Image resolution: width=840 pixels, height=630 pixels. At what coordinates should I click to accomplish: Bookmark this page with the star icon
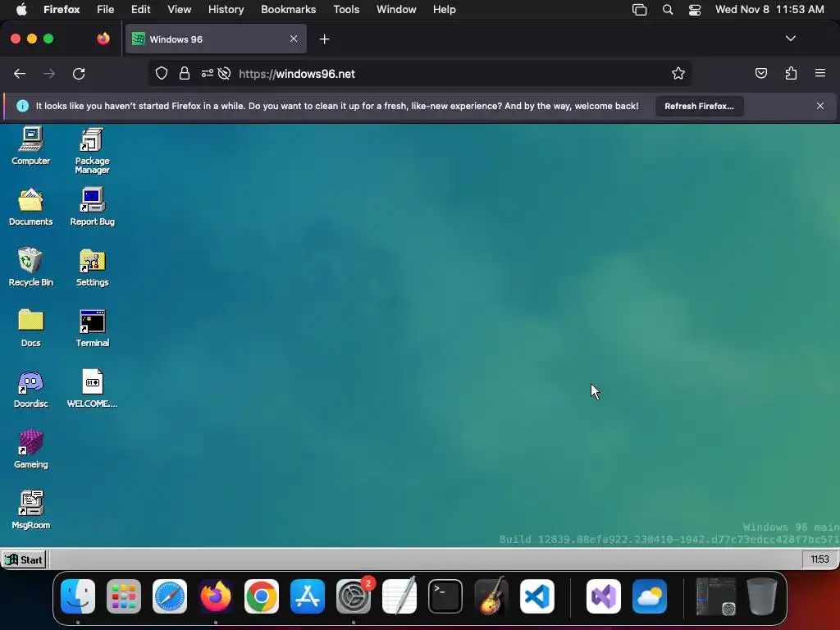pos(678,73)
